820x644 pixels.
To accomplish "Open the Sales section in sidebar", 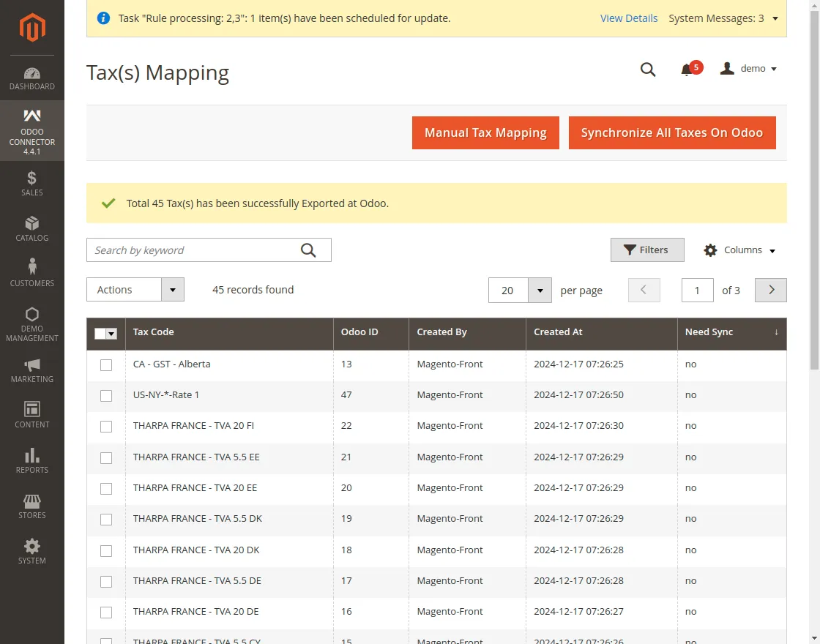I will 31,184.
